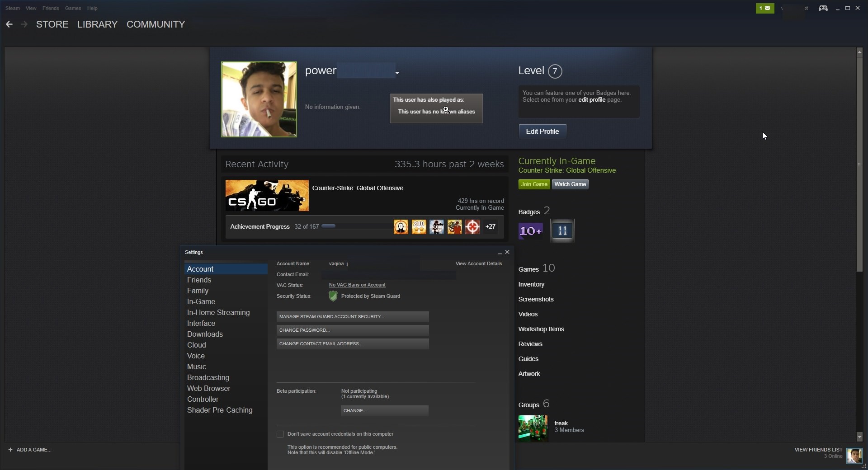
Task: Go back with the left arrow button
Action: coord(9,24)
